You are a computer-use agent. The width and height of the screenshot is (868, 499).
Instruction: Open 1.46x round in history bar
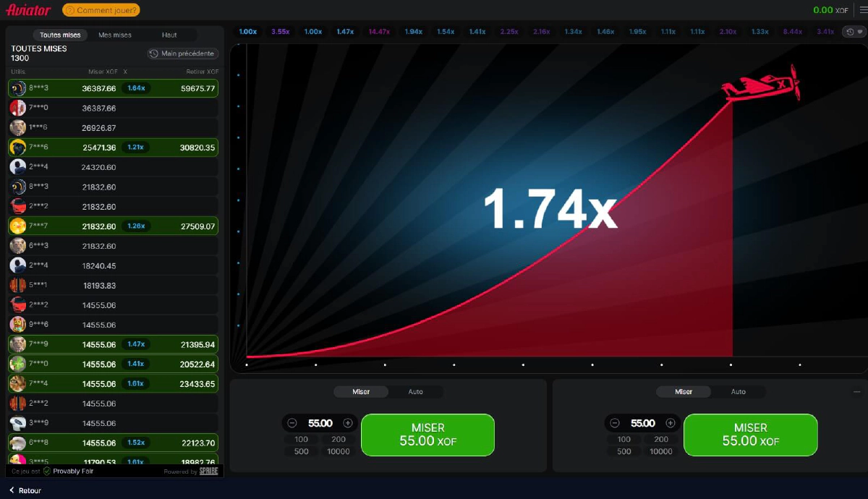click(605, 32)
